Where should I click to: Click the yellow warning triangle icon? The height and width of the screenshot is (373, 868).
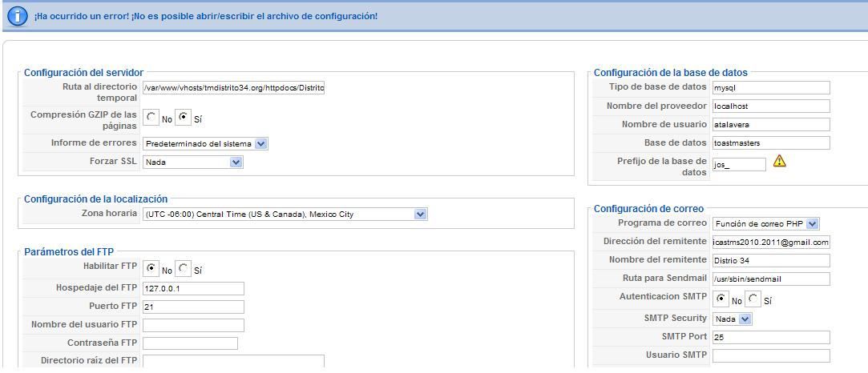(779, 161)
